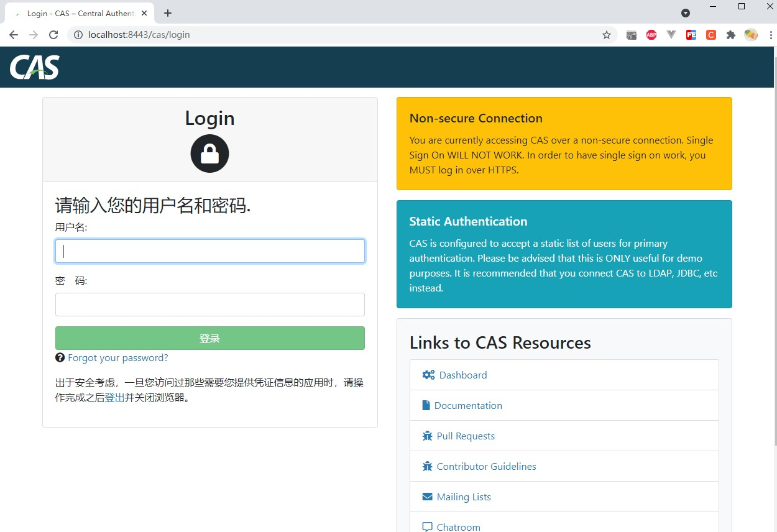777x532 pixels.
Task: Click the bug icon beside Contributor Guidelines
Action: pyautogui.click(x=427, y=466)
